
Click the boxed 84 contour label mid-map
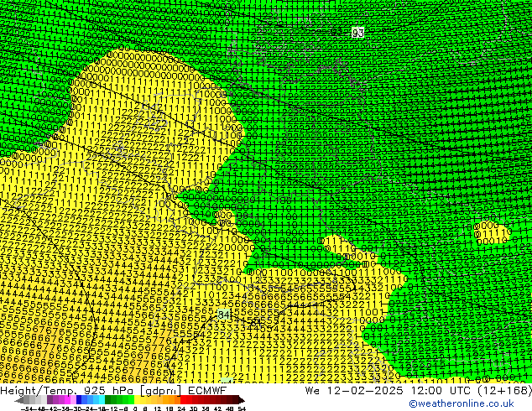tap(223, 315)
